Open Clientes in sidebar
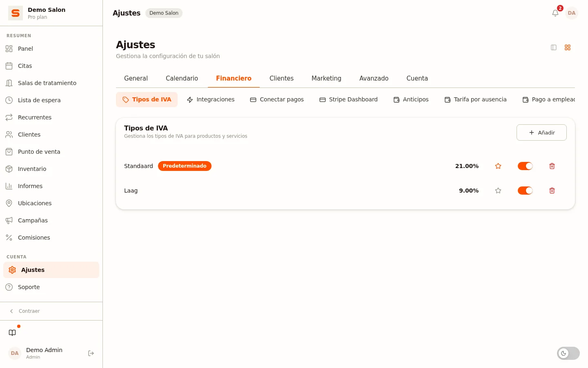Screen dimensions: 588x368 point(51,135)
